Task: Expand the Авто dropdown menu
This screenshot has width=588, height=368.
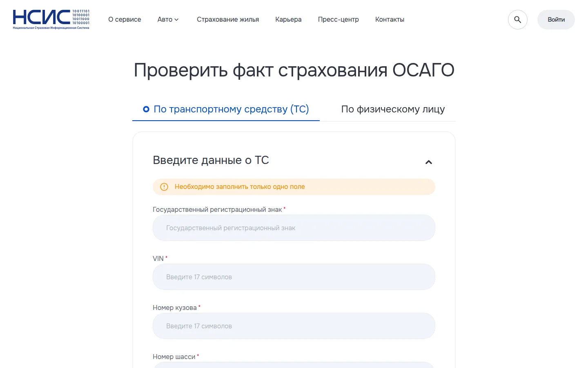Action: [x=168, y=20]
